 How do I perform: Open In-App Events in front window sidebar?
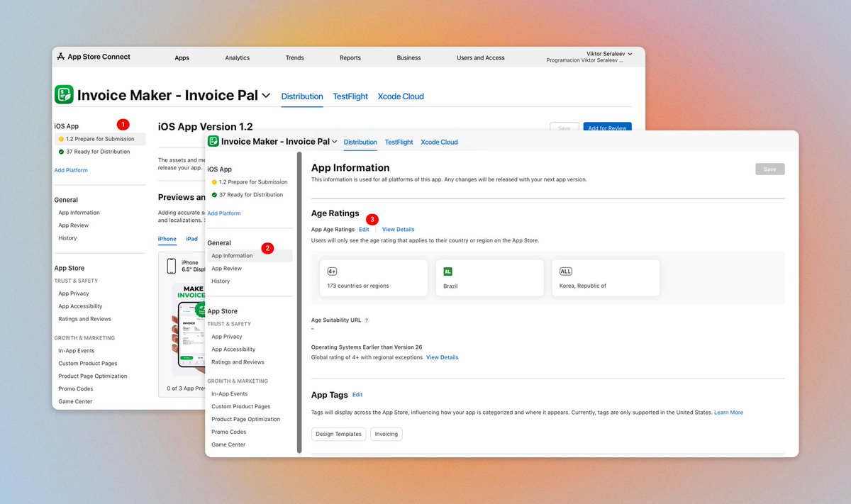click(230, 393)
